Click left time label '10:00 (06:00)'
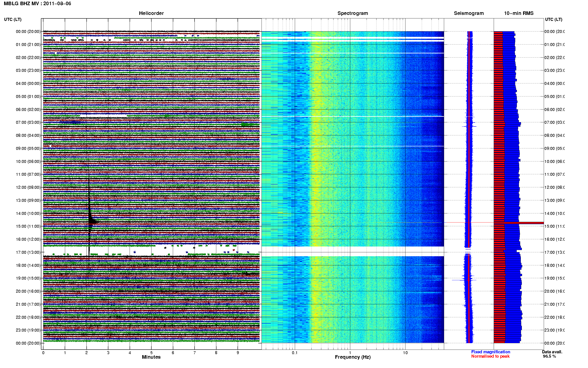This screenshot has width=588, height=368. click(x=28, y=162)
